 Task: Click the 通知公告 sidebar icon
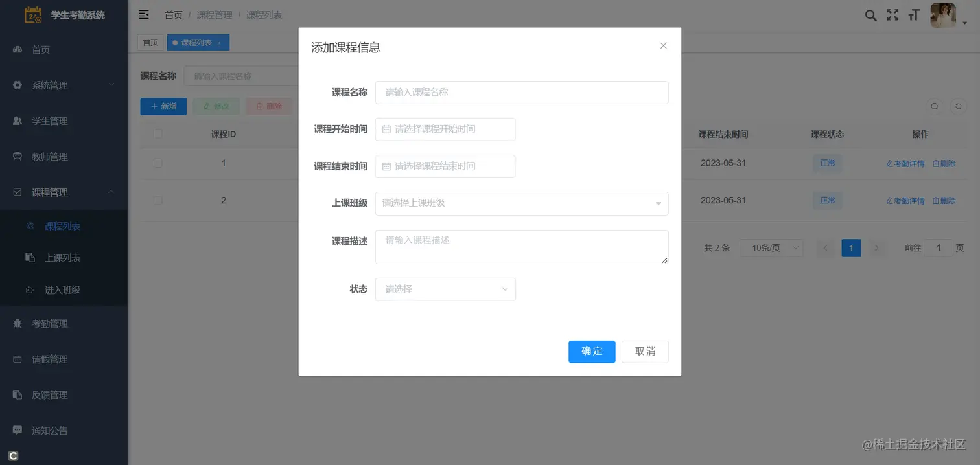pyautogui.click(x=17, y=430)
